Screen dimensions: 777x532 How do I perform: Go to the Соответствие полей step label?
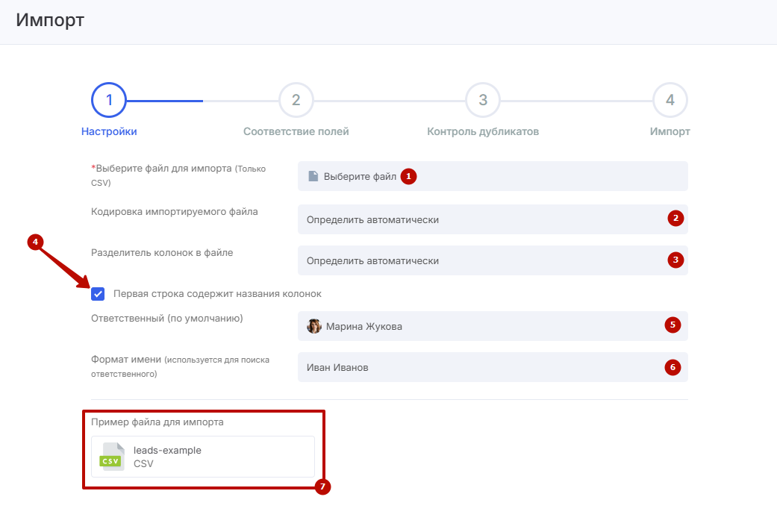[296, 132]
